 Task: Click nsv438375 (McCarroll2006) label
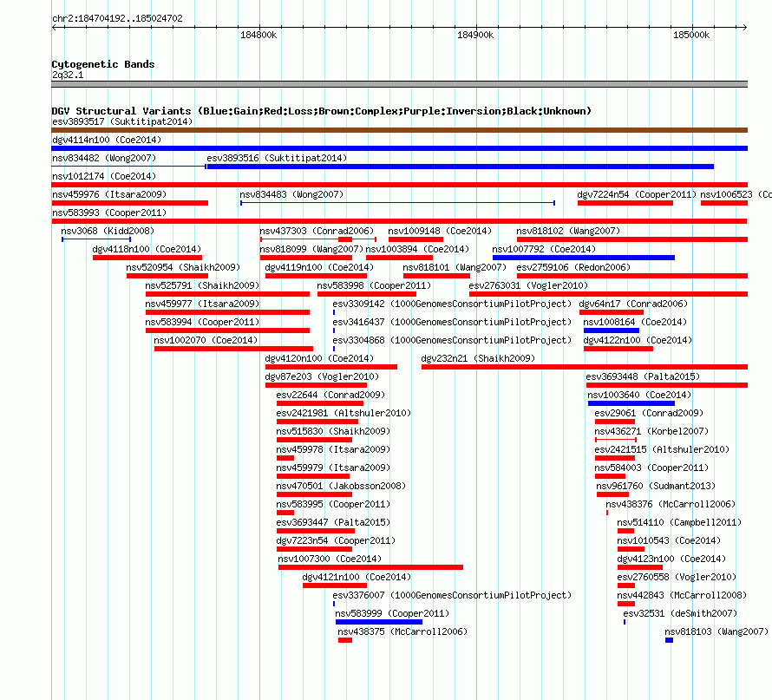(x=402, y=631)
